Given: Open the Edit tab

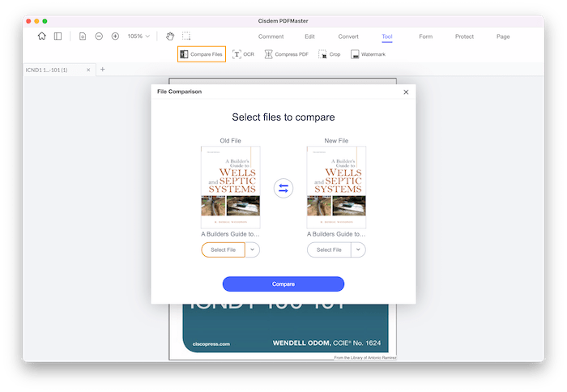Looking at the screenshot, I should [309, 36].
